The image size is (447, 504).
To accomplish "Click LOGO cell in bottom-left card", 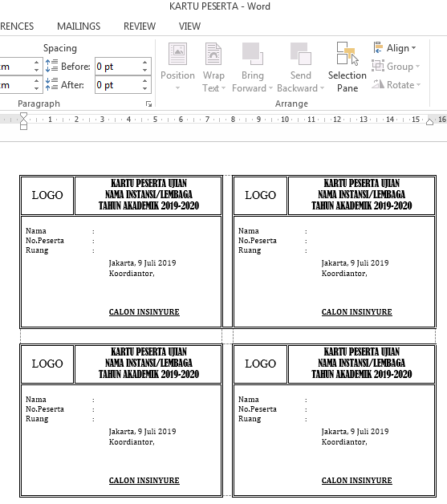I will click(47, 364).
